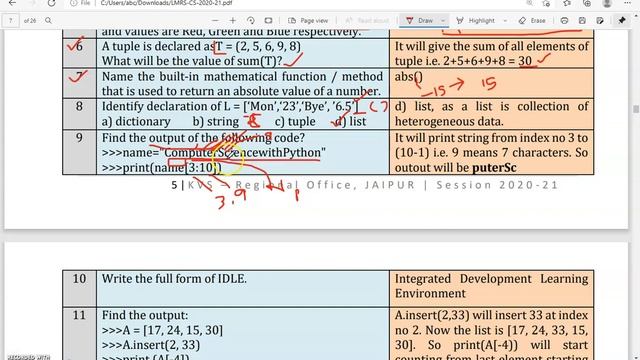Click 'It will give the sum of all elements of'
The width and height of the screenshot is (640, 360).
pyautogui.click(x=491, y=47)
